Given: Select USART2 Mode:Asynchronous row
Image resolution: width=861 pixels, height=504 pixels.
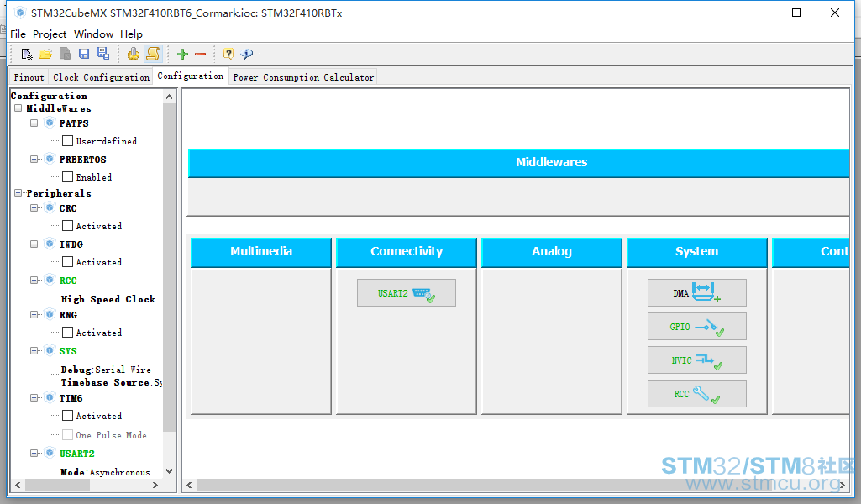Looking at the screenshot, I should tap(105, 471).
